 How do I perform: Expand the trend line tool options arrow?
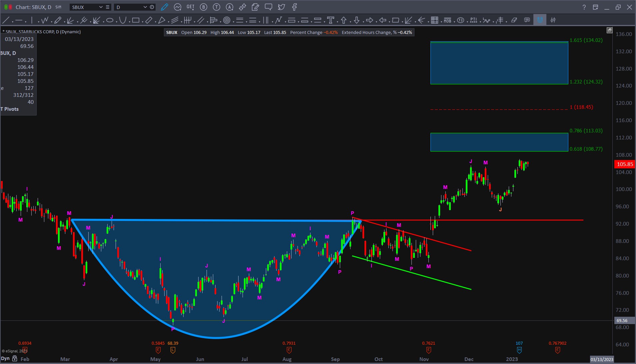(12, 22)
